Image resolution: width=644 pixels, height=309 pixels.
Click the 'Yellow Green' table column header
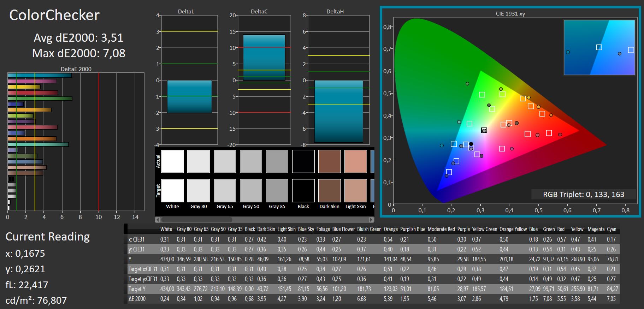coord(485,229)
